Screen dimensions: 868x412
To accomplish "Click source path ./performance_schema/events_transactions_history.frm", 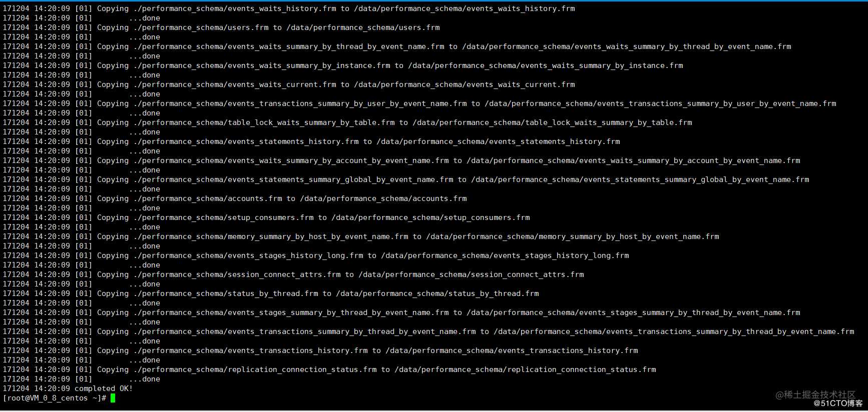I will [x=250, y=350].
